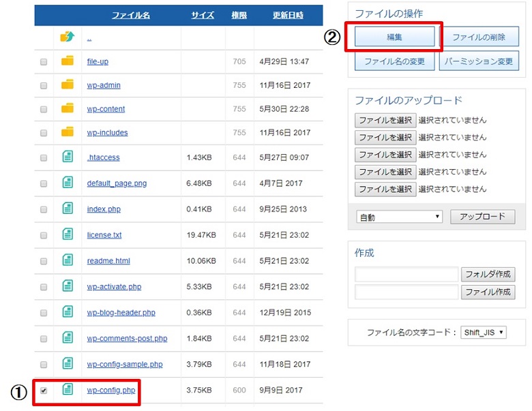The width and height of the screenshot is (532, 411).
Task: Tick the readme.html checkbox
Action: click(x=44, y=262)
